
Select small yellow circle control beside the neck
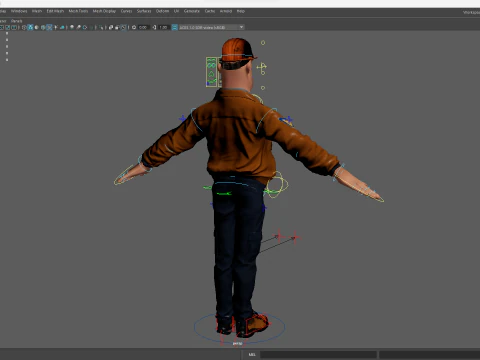[x=263, y=88]
